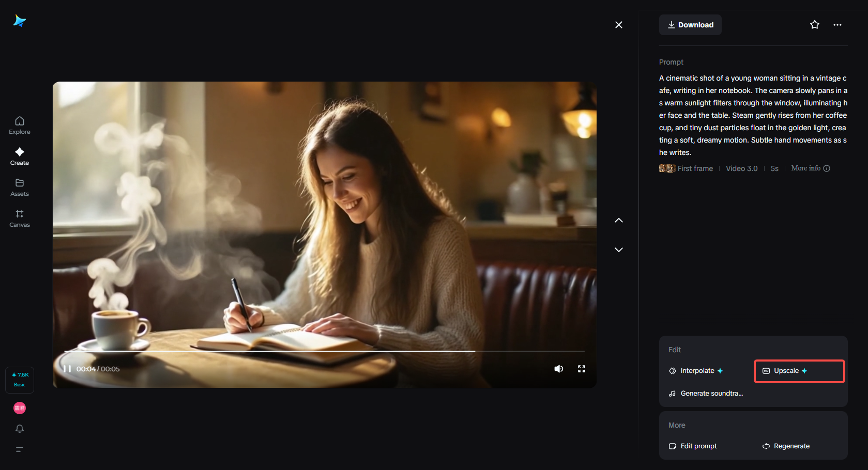The height and width of the screenshot is (470, 868).
Task: Open the Canvas workspace
Action: (x=19, y=217)
